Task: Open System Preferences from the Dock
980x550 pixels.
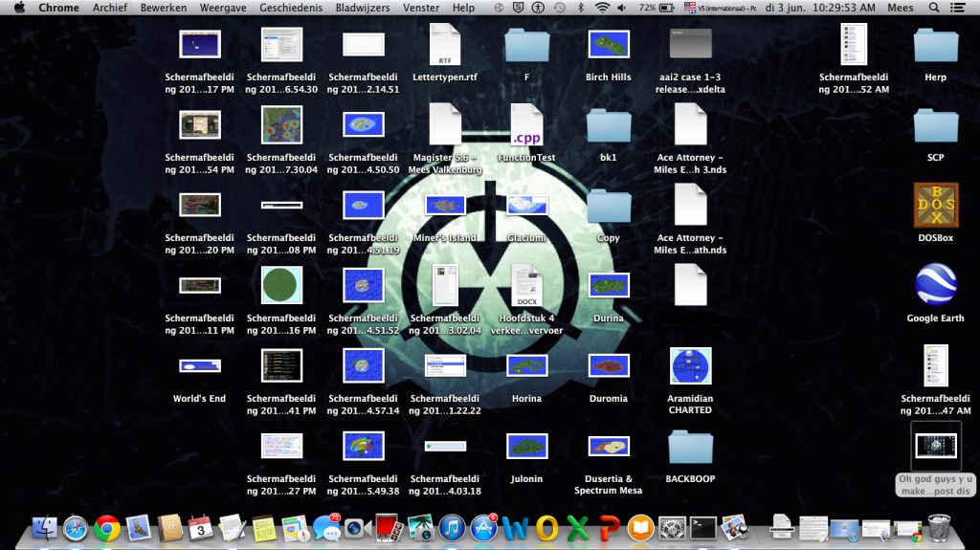Action: [672, 528]
